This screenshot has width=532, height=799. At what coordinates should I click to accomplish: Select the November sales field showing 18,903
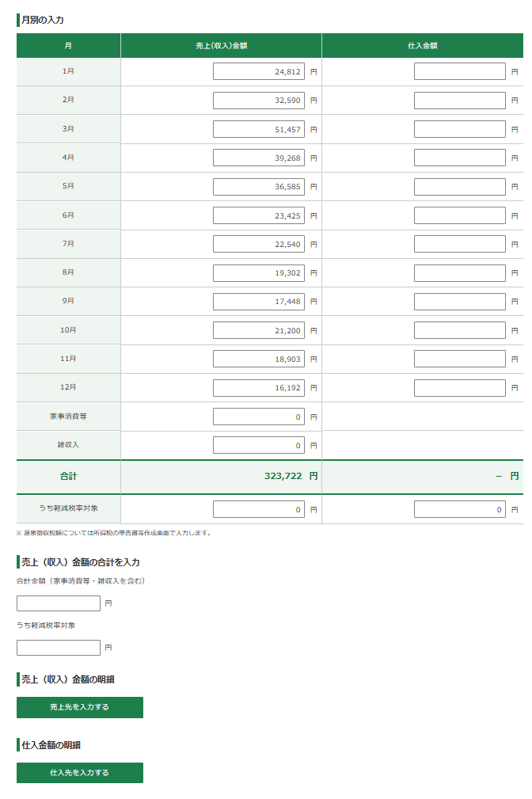pyautogui.click(x=258, y=359)
